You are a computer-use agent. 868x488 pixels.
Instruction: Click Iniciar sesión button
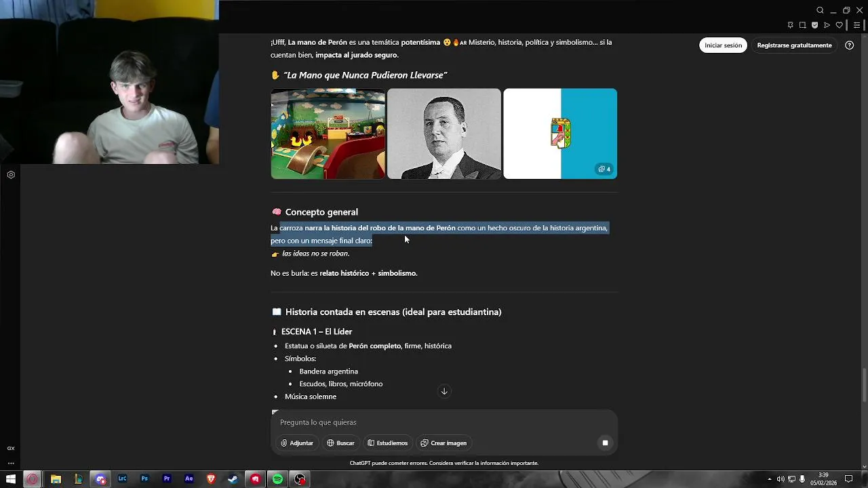[x=723, y=45]
